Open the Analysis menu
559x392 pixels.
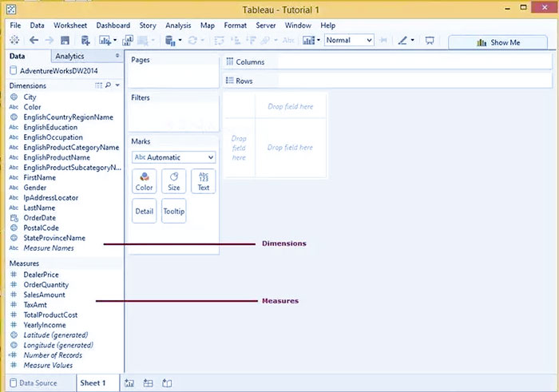(x=178, y=26)
